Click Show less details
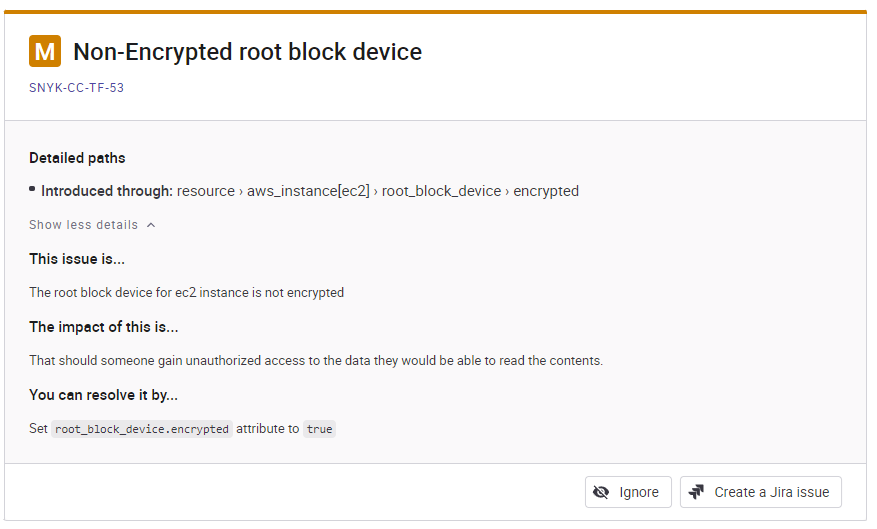The width and height of the screenshot is (877, 529). (83, 225)
